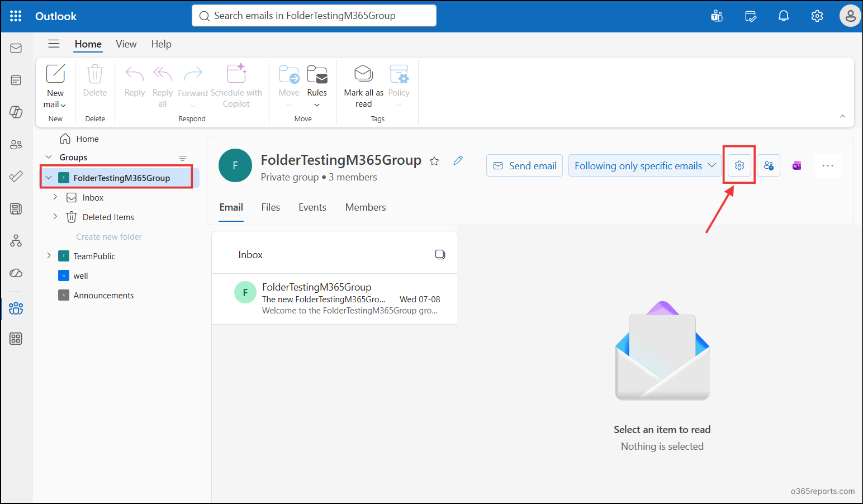This screenshot has height=504, width=863.
Task: Open Mail from the left app rail
Action: 16,49
